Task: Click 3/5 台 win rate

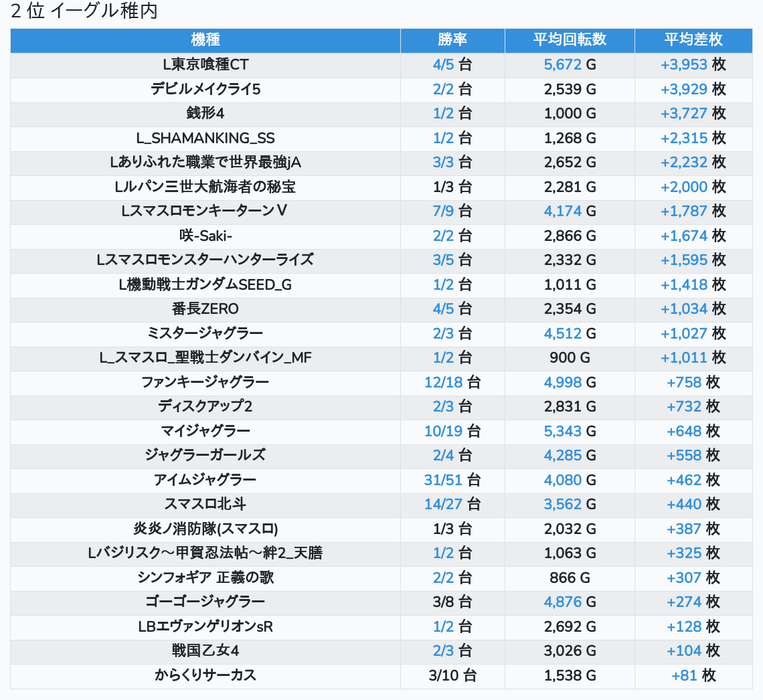Action: coord(452,260)
